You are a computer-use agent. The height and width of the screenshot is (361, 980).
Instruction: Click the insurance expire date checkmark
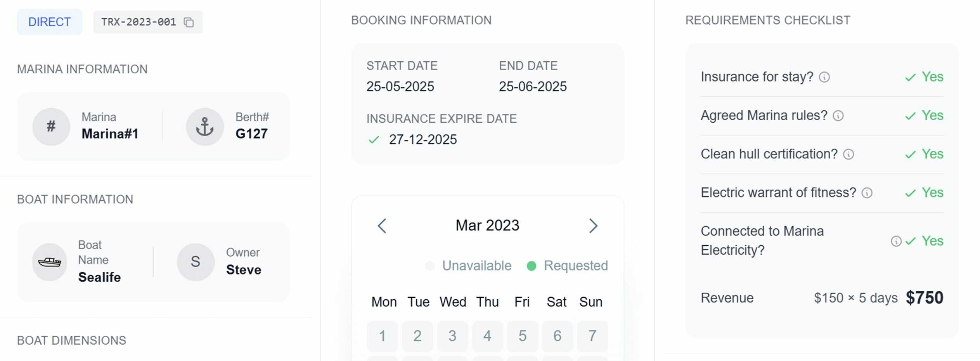(374, 140)
